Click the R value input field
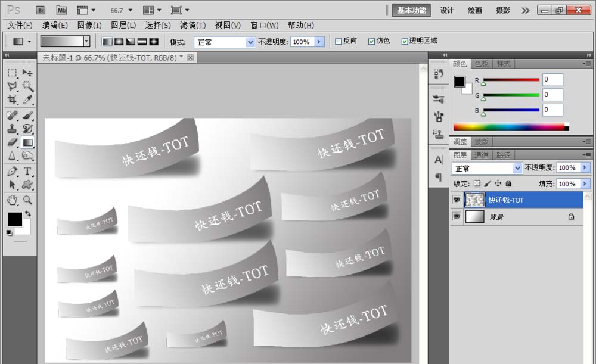 click(x=552, y=79)
